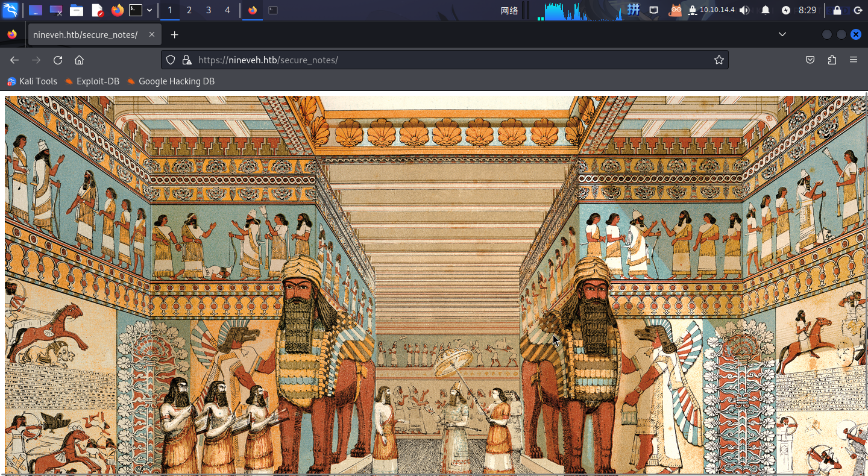This screenshot has height=476, width=868.
Task: Open the terminal emulator launcher
Action: 136,10
